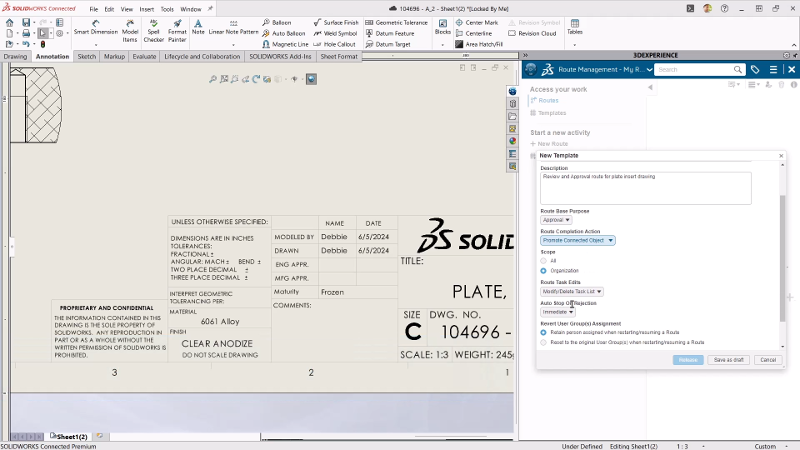
Task: Choose the Organization scope option
Action: 543,270
